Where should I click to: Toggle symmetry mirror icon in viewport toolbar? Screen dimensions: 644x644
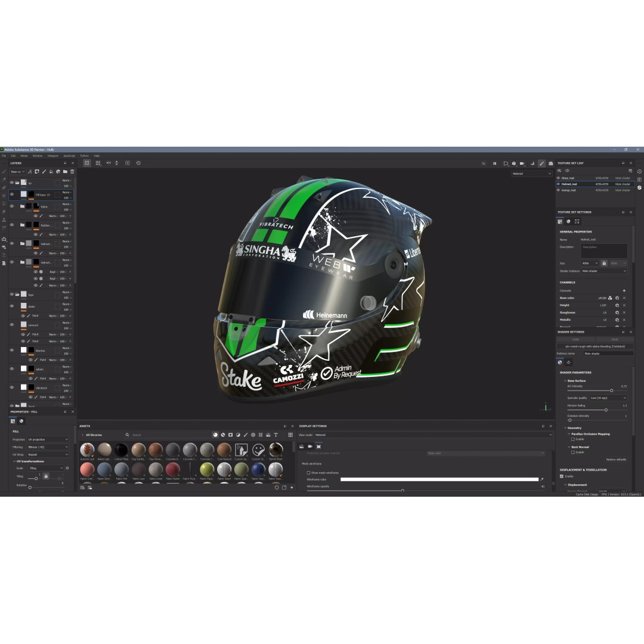click(109, 163)
